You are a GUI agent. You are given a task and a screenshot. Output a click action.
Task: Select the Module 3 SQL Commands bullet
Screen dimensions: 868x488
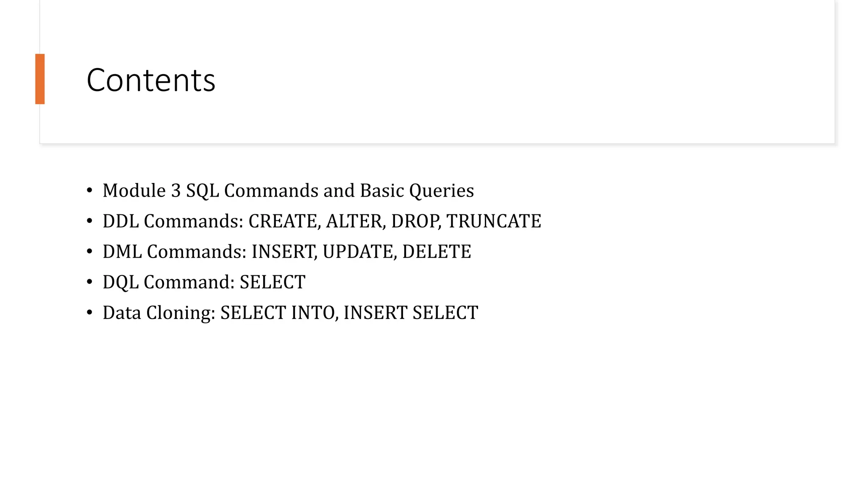point(288,191)
